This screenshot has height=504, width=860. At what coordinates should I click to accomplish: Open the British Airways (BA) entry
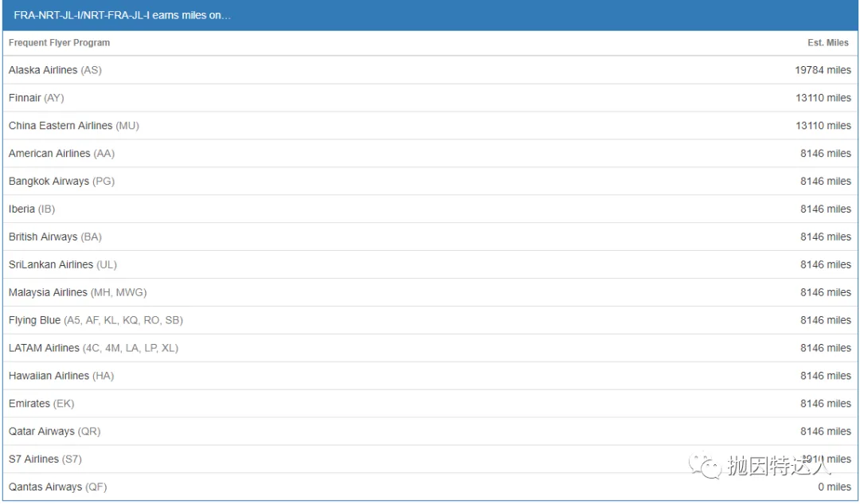coord(55,237)
